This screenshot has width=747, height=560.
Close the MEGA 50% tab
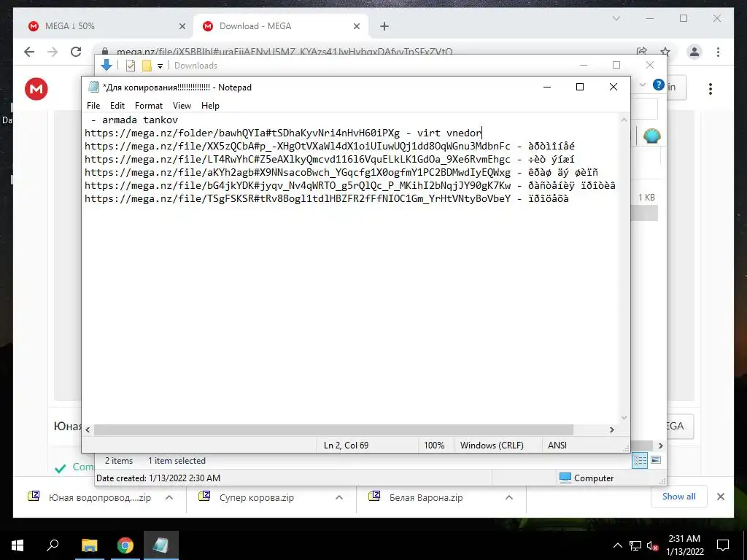[x=182, y=26]
